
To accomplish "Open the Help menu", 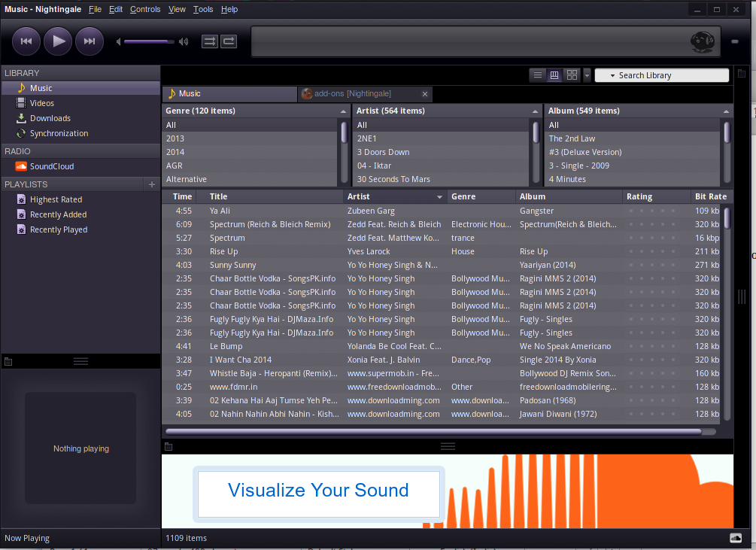I will (x=229, y=9).
